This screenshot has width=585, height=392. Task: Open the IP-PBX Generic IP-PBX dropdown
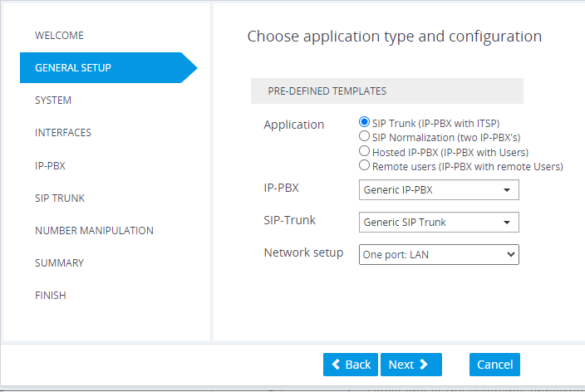(439, 190)
